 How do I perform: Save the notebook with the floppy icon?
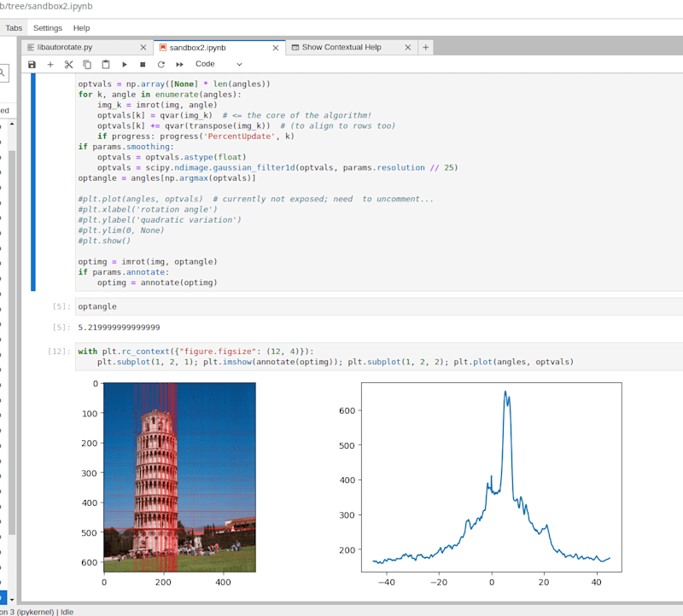(32, 65)
